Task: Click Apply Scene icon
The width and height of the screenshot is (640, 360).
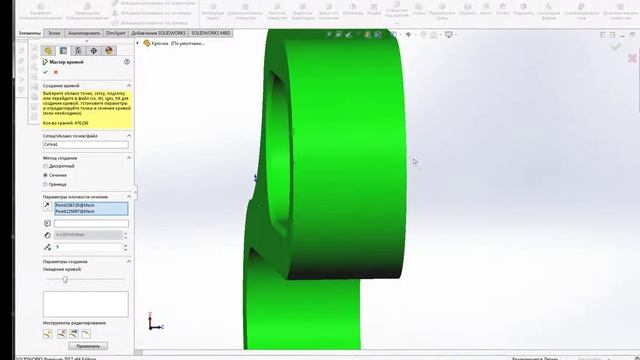Action: (433, 35)
